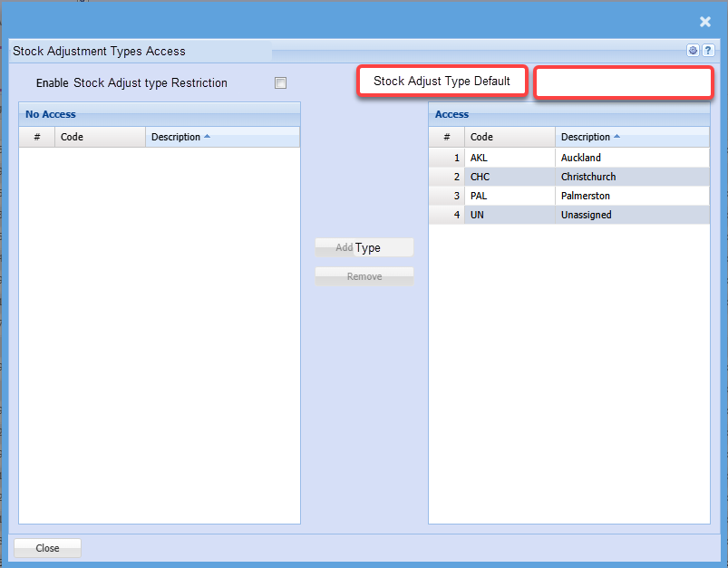
Task: Close the dialog with the white X
Action: pyautogui.click(x=705, y=22)
